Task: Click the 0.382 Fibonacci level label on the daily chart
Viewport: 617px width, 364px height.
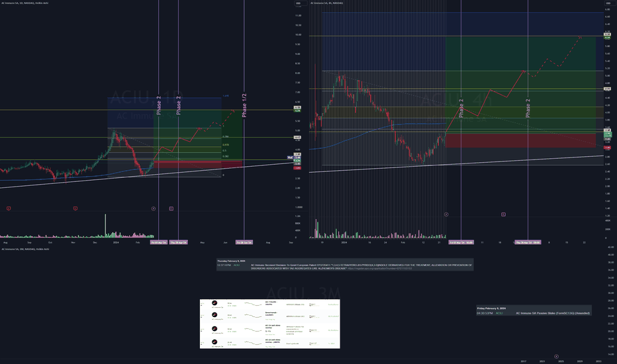Action: (x=226, y=156)
